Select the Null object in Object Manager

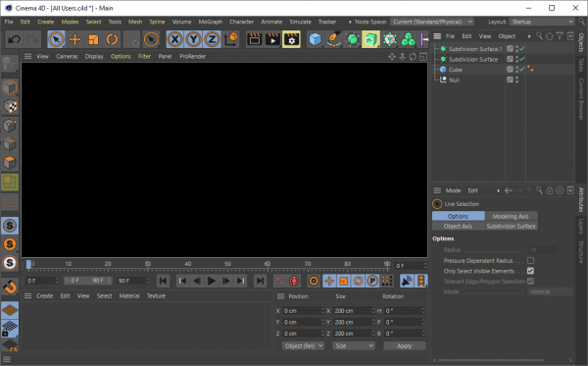point(454,79)
